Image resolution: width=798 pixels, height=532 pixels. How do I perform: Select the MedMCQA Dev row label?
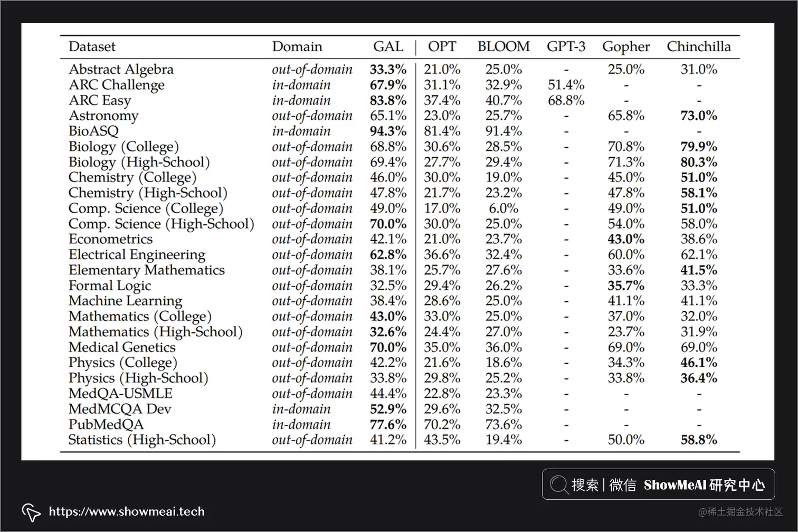(x=120, y=409)
